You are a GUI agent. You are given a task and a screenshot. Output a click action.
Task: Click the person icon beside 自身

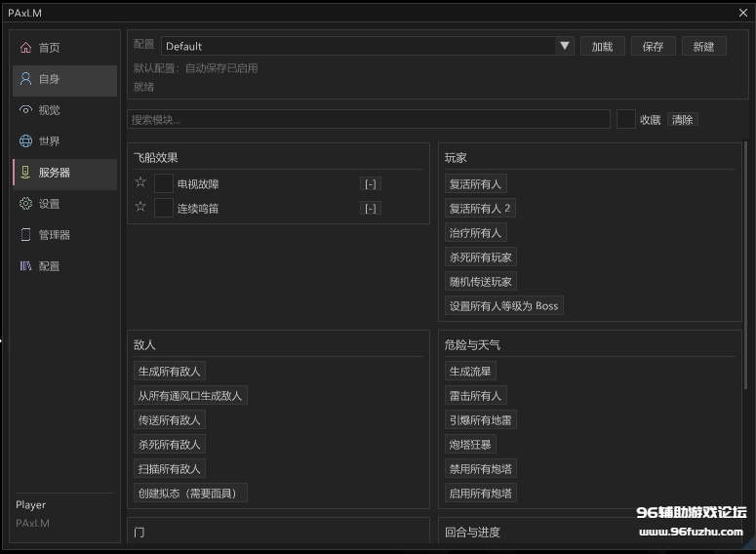click(x=25, y=79)
